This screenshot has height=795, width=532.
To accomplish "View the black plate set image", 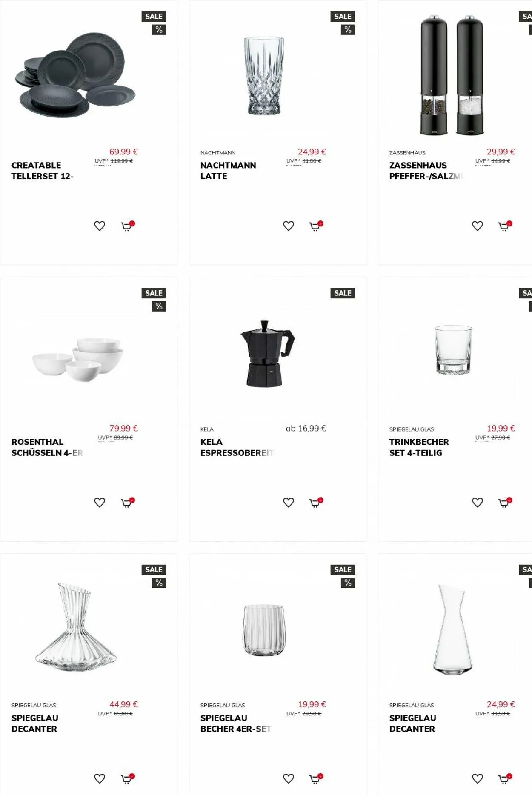I will (77, 76).
